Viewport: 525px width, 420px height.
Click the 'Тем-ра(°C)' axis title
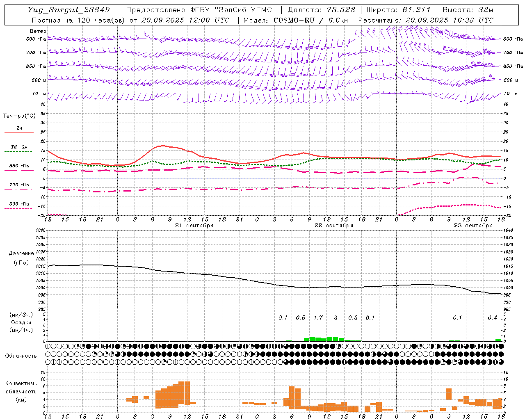click(x=19, y=116)
